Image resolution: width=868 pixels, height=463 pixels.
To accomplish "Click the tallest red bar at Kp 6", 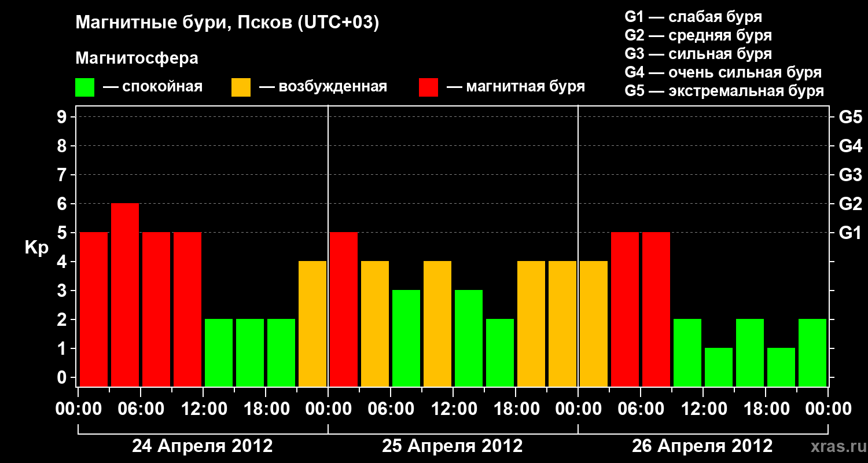I will coord(125,295).
